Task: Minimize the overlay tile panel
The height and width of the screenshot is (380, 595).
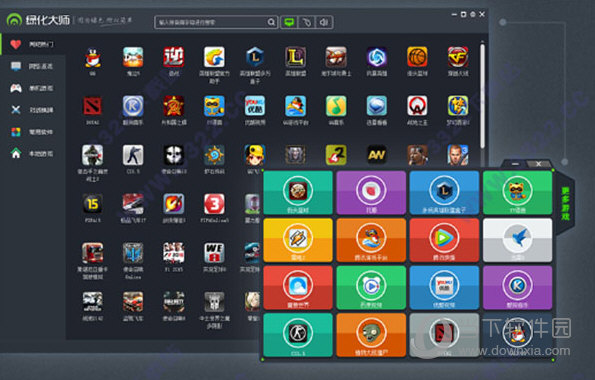Action: point(515,164)
